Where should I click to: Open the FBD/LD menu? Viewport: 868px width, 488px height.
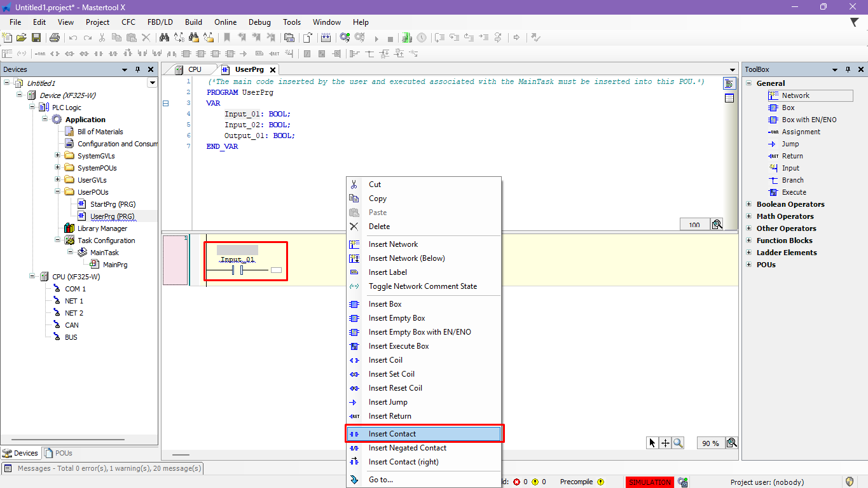[x=160, y=22]
